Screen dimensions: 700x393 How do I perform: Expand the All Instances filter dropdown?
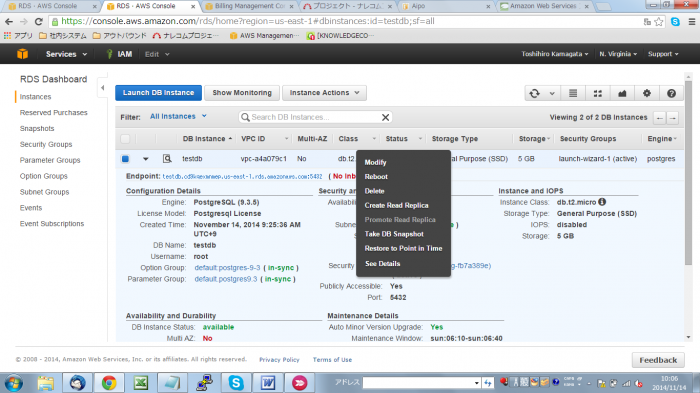tap(178, 117)
